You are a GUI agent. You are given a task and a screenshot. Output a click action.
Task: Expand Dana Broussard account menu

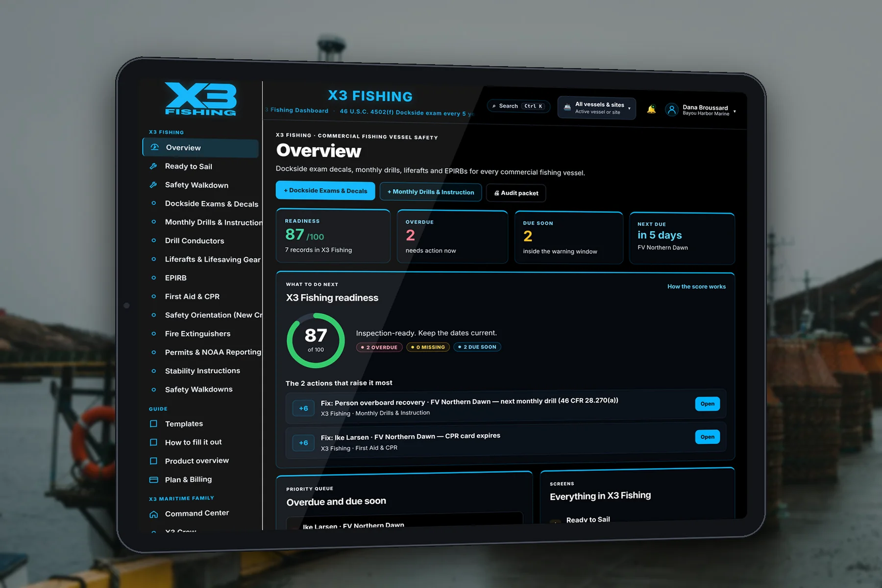click(701, 110)
